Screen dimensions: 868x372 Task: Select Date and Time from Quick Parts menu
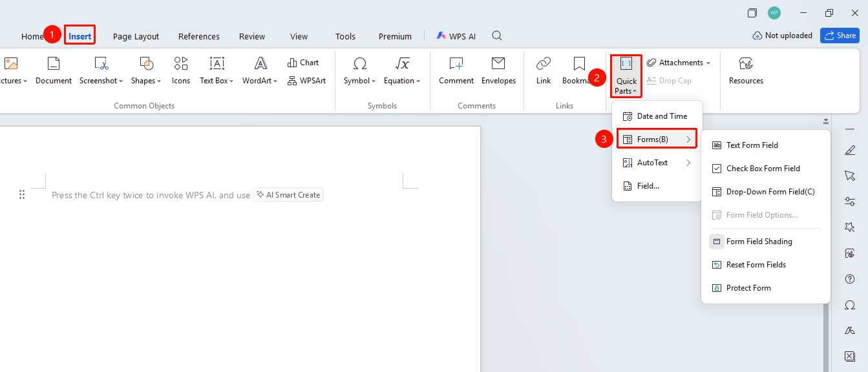coord(657,116)
